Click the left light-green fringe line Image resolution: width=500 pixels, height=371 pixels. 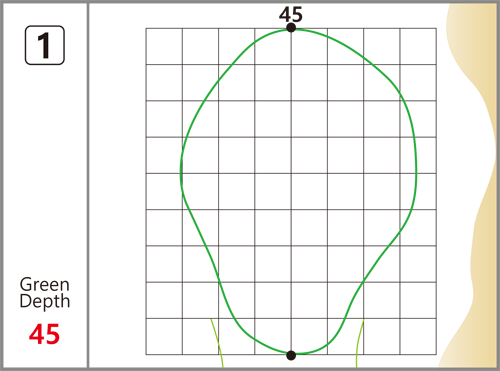pyautogui.click(x=217, y=343)
